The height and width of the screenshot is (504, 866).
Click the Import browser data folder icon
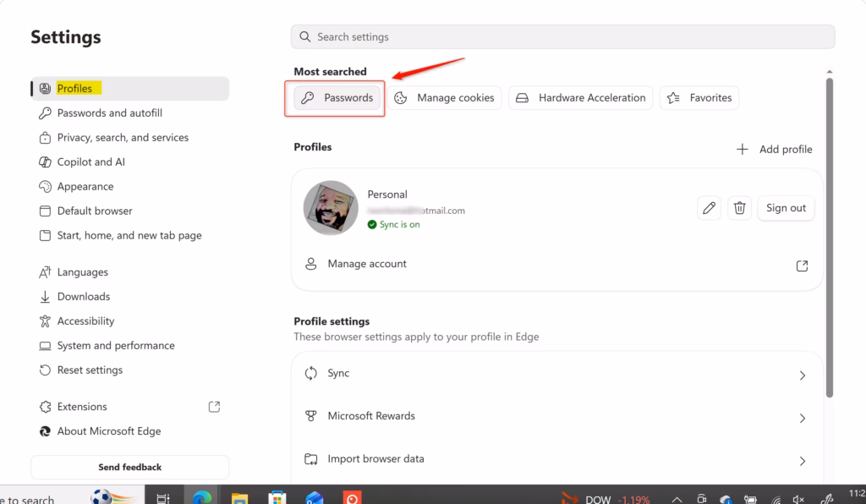[x=311, y=458]
